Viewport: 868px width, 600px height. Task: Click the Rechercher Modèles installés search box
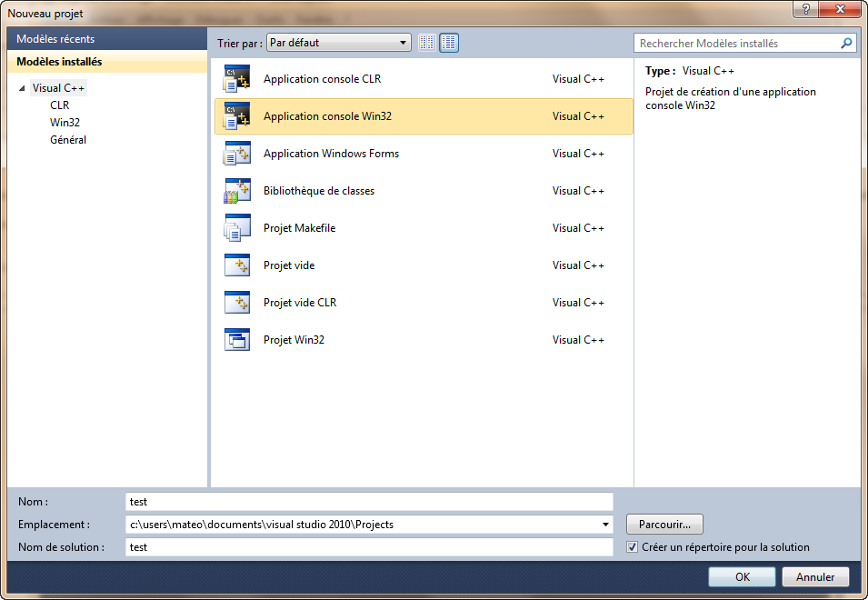[736, 43]
